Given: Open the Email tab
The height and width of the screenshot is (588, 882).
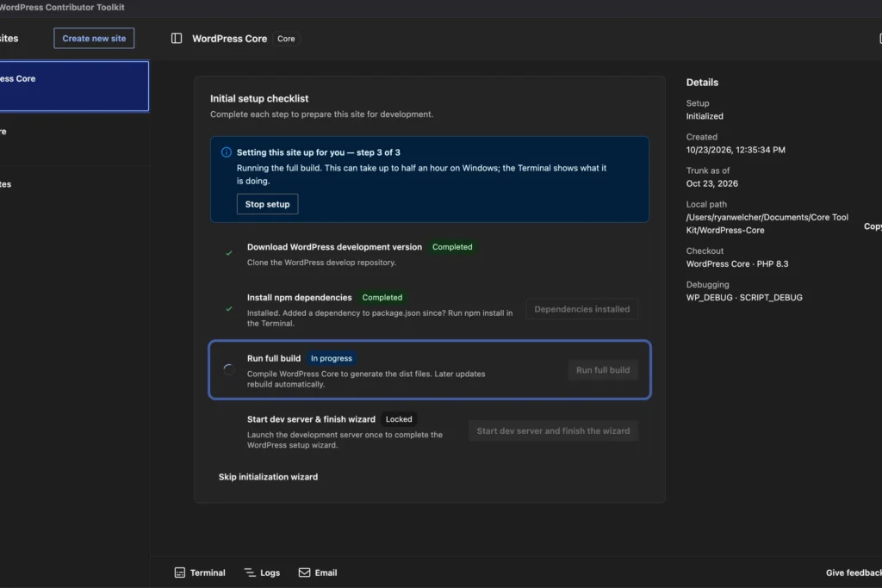Looking at the screenshot, I should pyautogui.click(x=318, y=573).
